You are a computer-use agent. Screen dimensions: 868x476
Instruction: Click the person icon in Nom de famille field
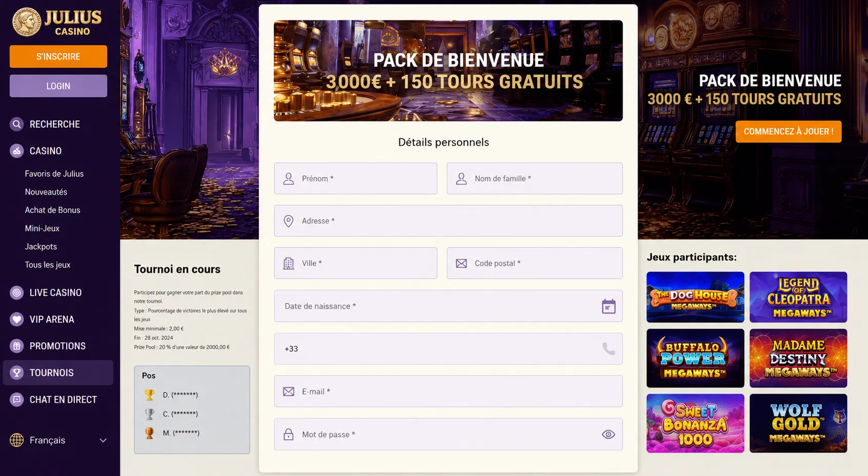[x=461, y=178]
